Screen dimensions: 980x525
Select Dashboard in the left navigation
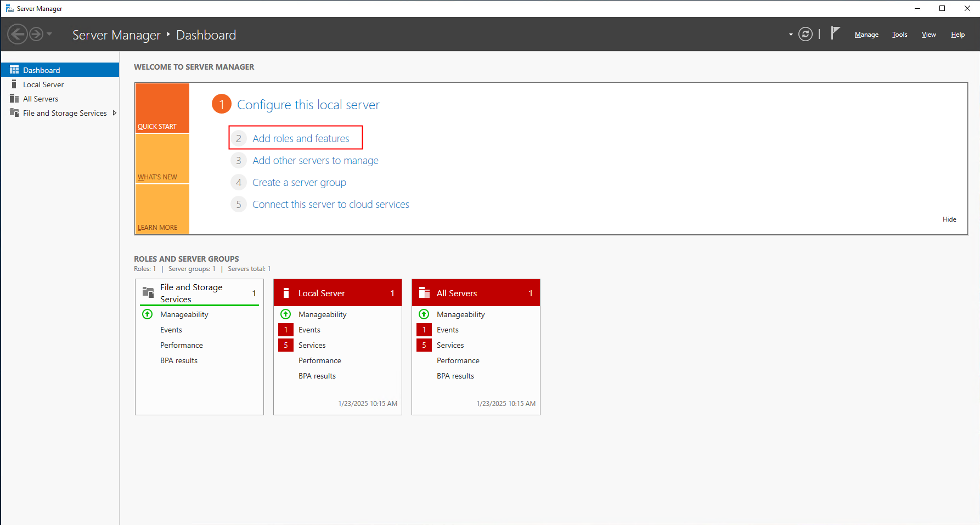60,70
